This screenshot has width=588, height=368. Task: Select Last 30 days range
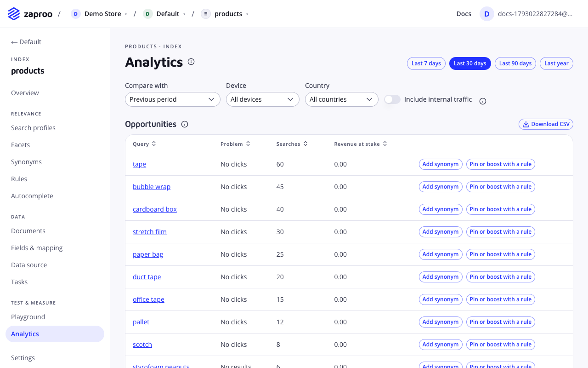point(470,63)
